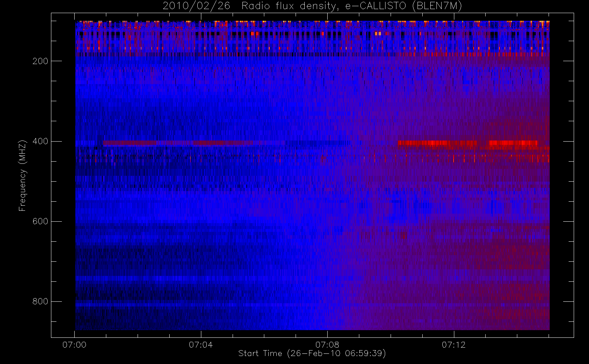The width and height of the screenshot is (589, 364).
Task: Click the 'Start Time (26-Feb-10 06:59:39)' label
Action: 312,353
